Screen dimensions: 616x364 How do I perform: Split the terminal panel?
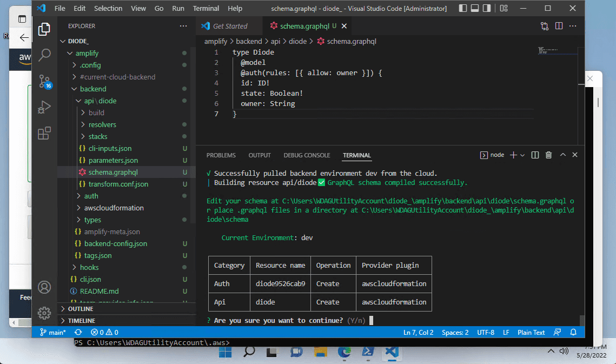coord(535,155)
